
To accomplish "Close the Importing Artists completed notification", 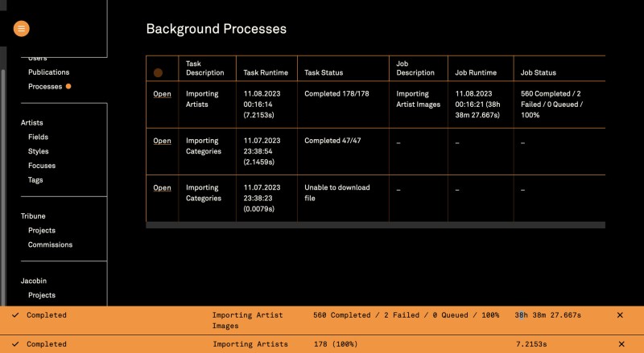I will click(620, 344).
